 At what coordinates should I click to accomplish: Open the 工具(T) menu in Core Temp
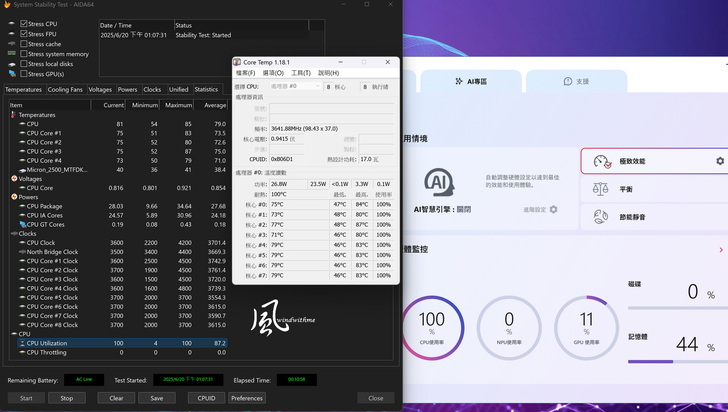300,73
